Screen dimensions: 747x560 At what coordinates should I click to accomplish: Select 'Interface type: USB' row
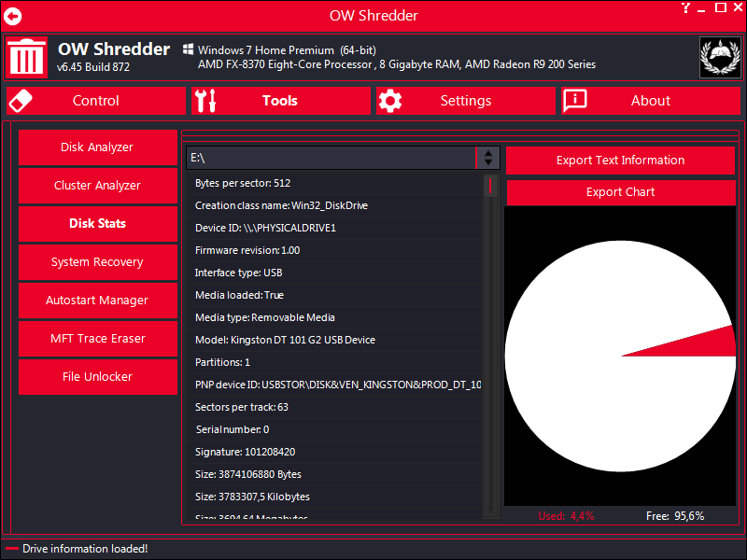(334, 273)
